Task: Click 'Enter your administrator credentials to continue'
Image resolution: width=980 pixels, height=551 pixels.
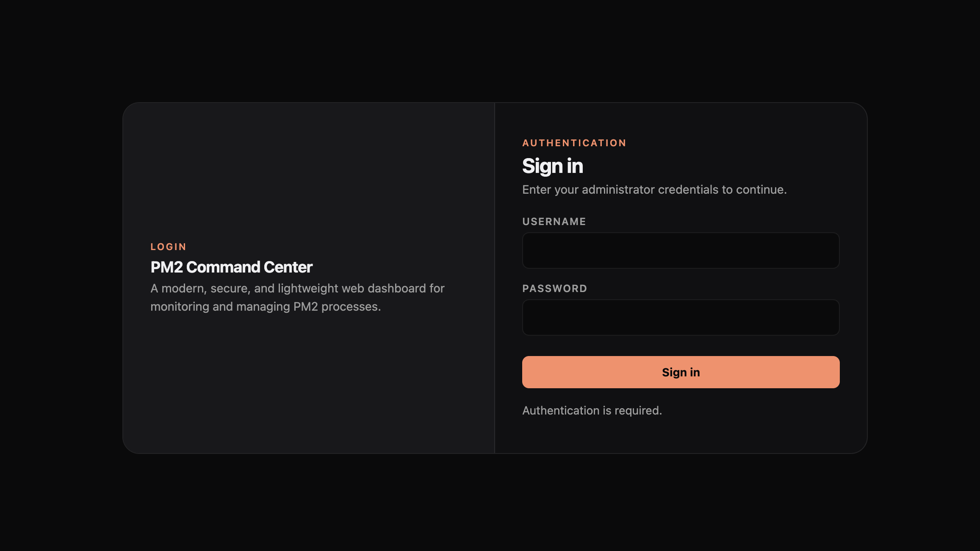Action: point(655,189)
